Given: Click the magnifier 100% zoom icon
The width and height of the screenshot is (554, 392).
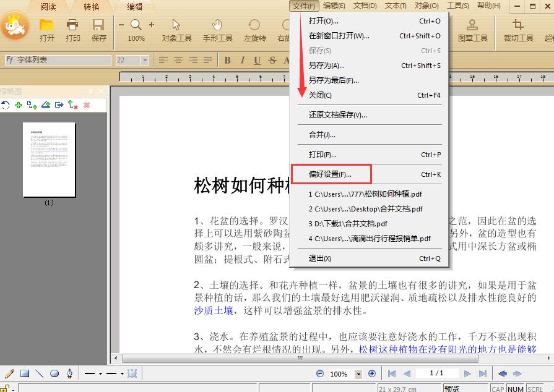Looking at the screenshot, I should [136, 25].
